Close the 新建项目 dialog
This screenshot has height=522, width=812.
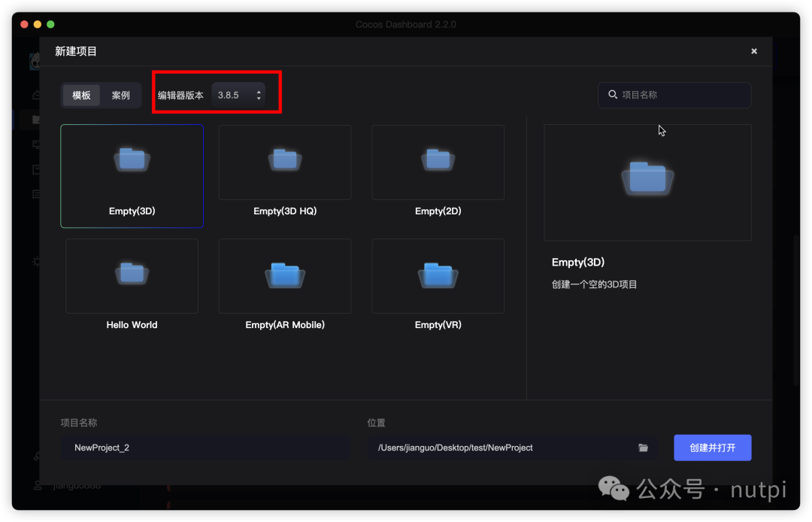[754, 50]
